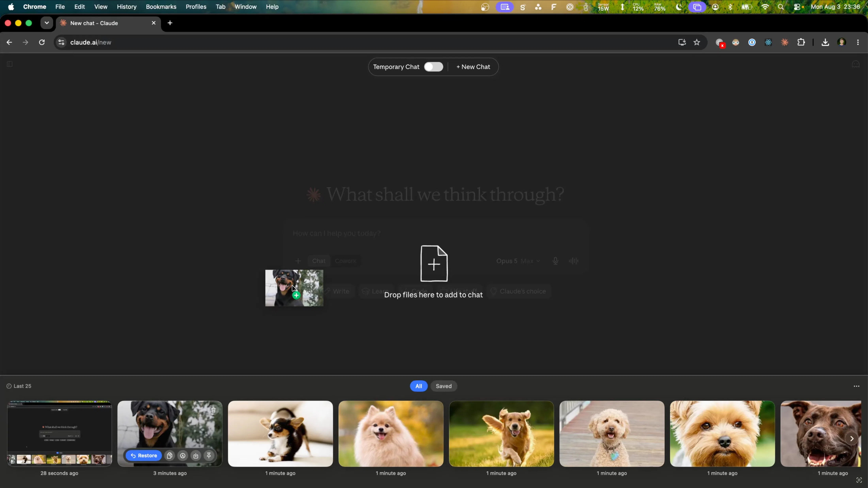Copy the Rottweiler clip using copy icon

pyautogui.click(x=169, y=456)
